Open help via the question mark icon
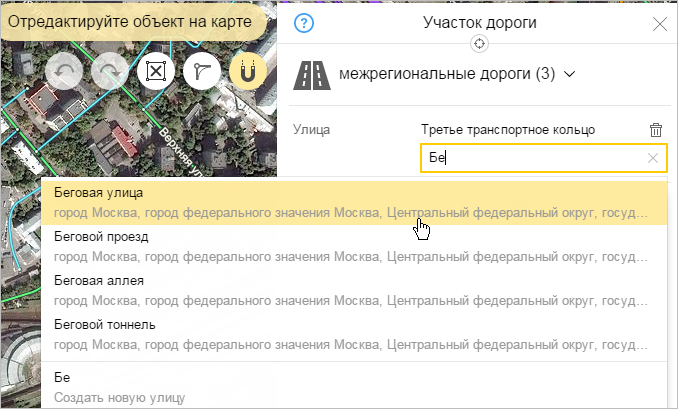 pos(306,24)
